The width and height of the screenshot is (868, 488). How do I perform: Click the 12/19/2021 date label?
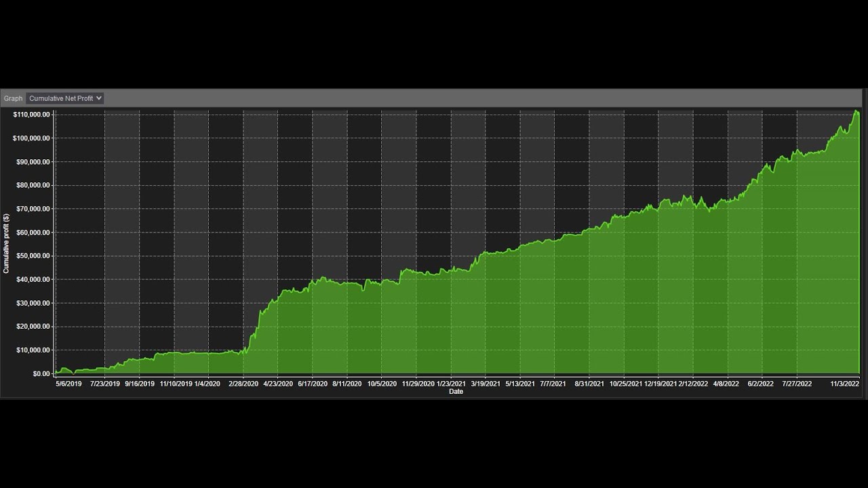pyautogui.click(x=660, y=384)
